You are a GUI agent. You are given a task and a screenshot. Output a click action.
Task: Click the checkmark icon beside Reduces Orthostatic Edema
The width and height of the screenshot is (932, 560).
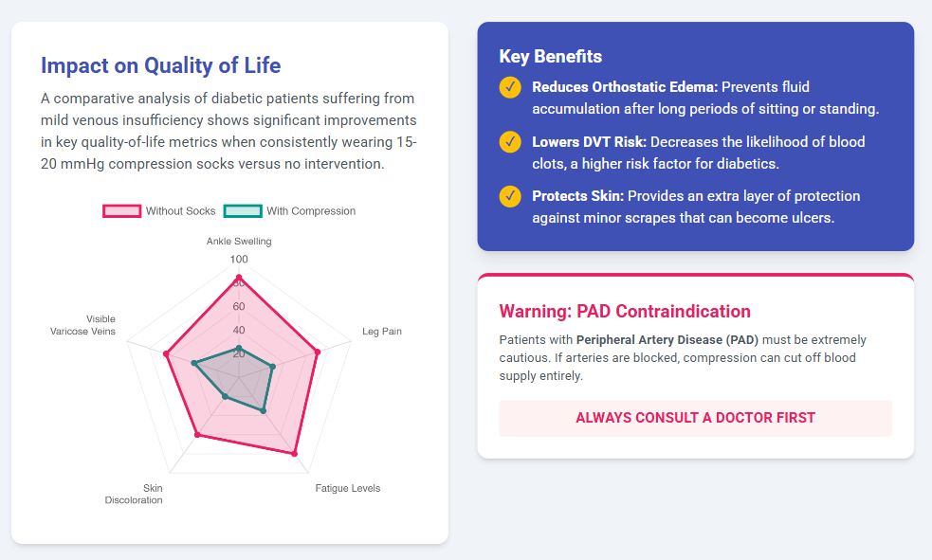pyautogui.click(x=510, y=87)
